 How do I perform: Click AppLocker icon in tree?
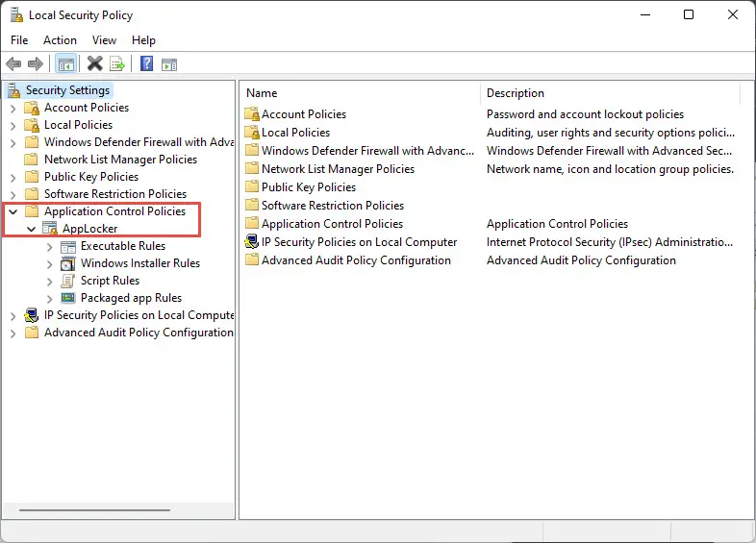pyautogui.click(x=50, y=229)
